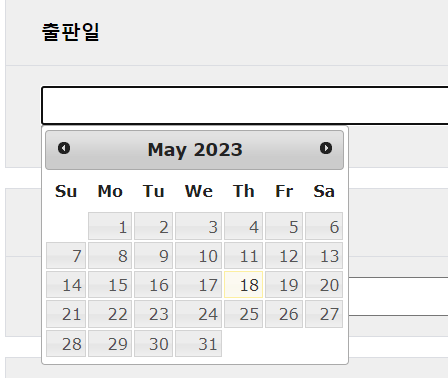Select May 10 in calendar
Screen dimensions: 448x378
point(198,255)
